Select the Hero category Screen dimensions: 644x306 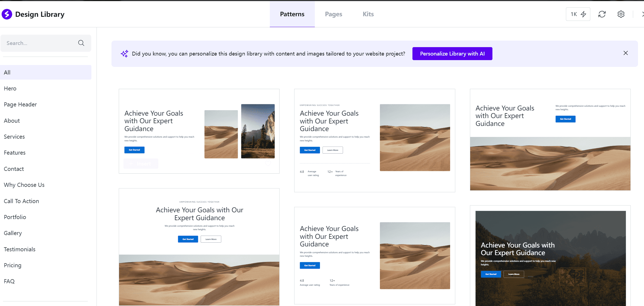pos(46,89)
